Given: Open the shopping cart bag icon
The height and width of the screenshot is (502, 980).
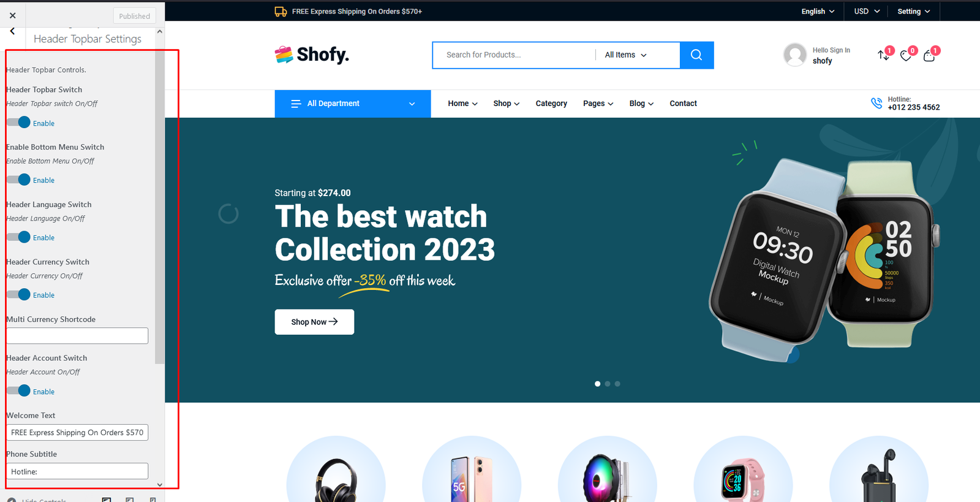Looking at the screenshot, I should (929, 56).
